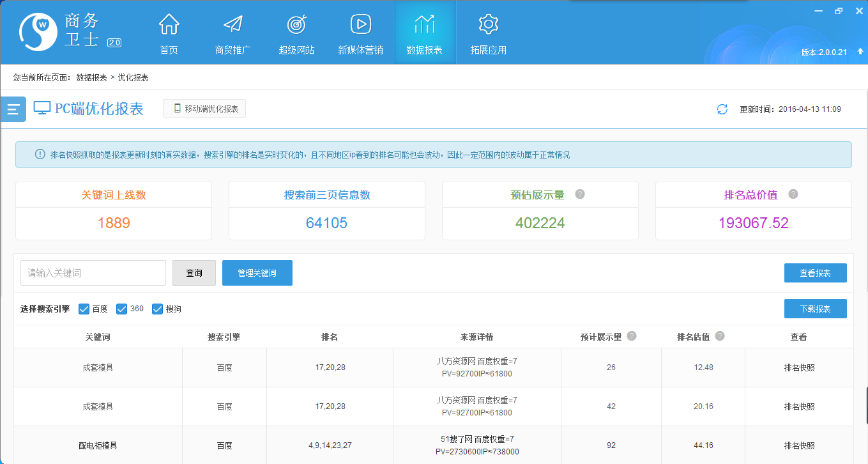Toggle the 360 search engine checkbox
Viewport: 868px width, 464px height.
pos(121,309)
